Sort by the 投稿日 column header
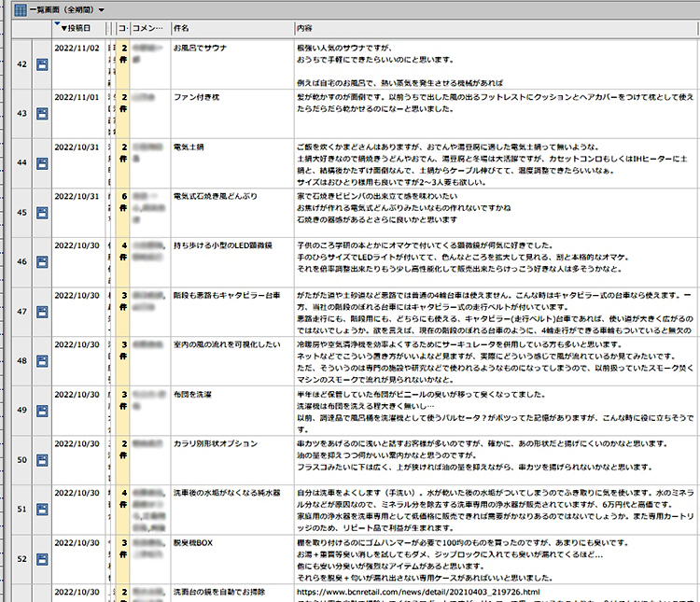This screenshot has width=700, height=602. click(78, 29)
